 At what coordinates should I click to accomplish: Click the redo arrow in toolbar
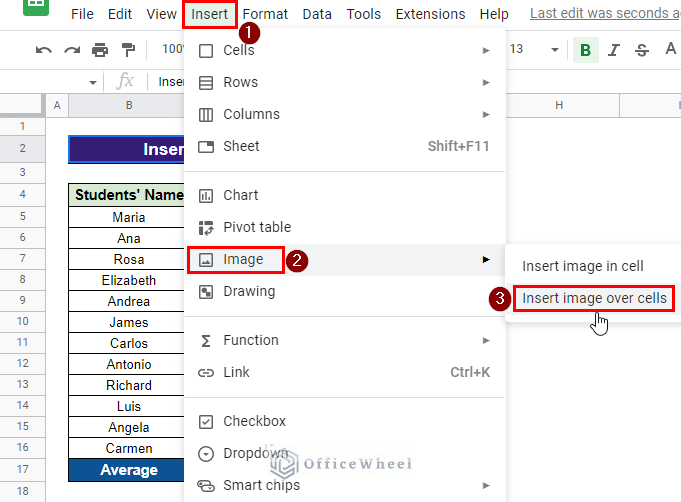coord(71,50)
